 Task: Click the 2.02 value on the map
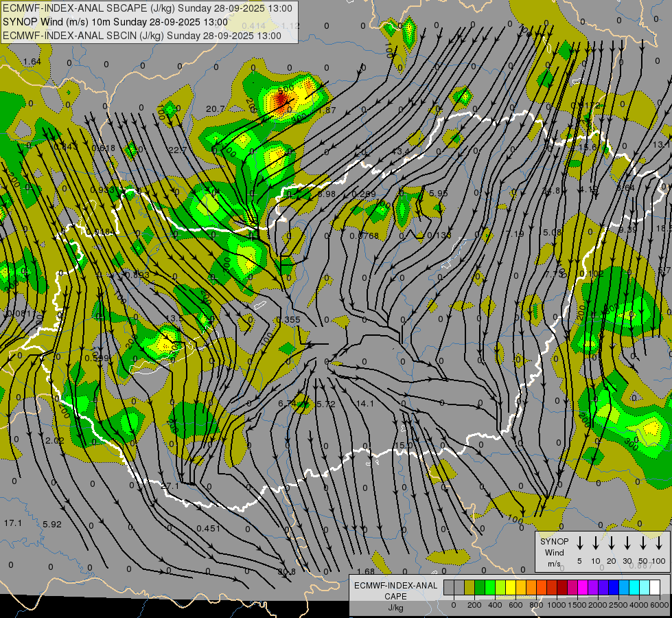coord(55,440)
